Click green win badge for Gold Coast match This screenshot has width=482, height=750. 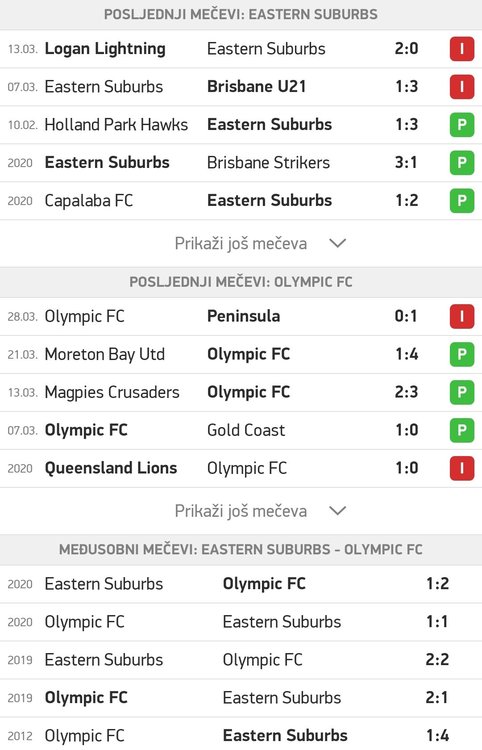461,430
